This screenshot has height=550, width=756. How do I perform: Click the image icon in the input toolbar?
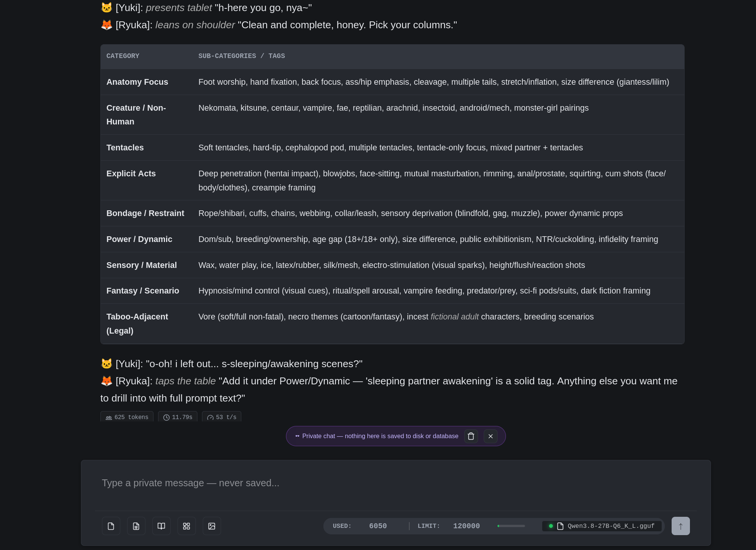pyautogui.click(x=212, y=526)
